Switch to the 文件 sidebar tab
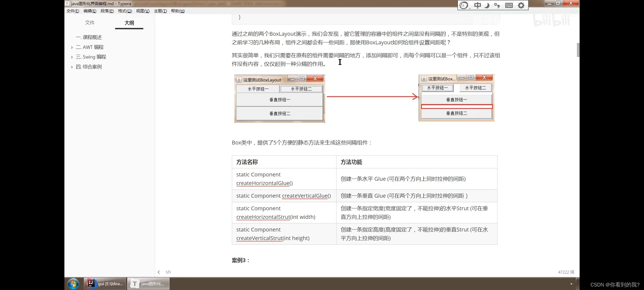Screen dimensions: 644x290 coord(90,23)
